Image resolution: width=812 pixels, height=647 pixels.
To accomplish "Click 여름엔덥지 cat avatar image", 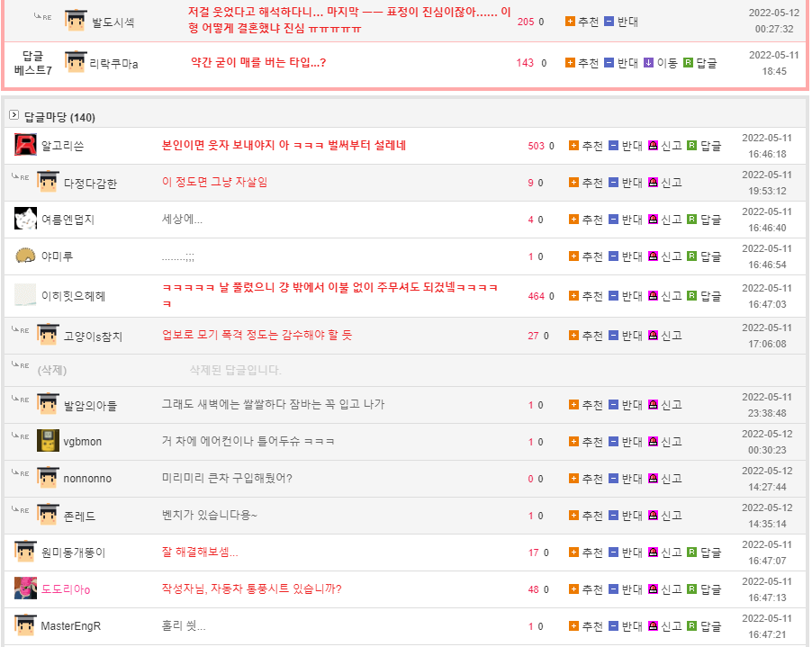I will (25, 219).
